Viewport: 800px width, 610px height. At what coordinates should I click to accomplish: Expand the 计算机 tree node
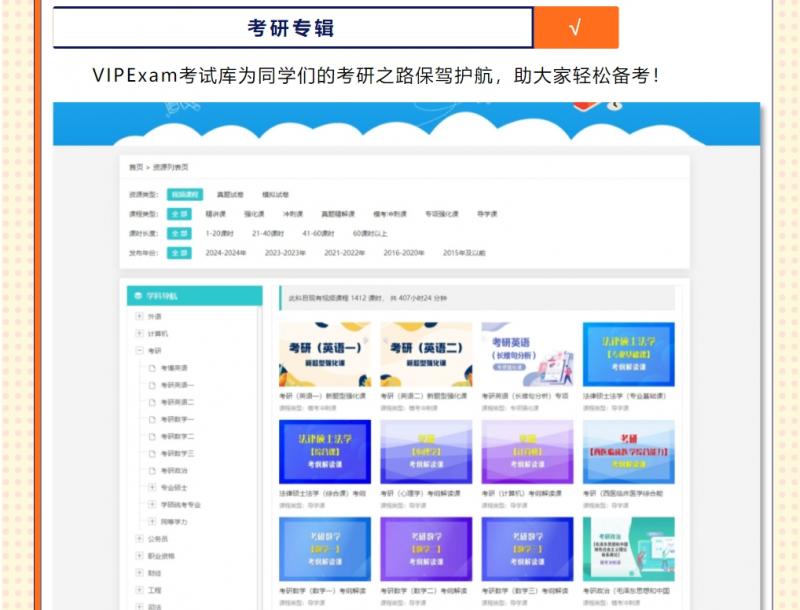click(x=139, y=334)
